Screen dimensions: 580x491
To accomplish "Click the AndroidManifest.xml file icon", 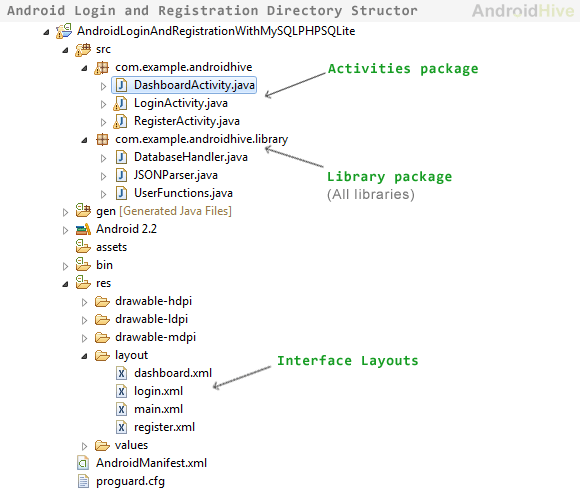I will coord(83,463).
